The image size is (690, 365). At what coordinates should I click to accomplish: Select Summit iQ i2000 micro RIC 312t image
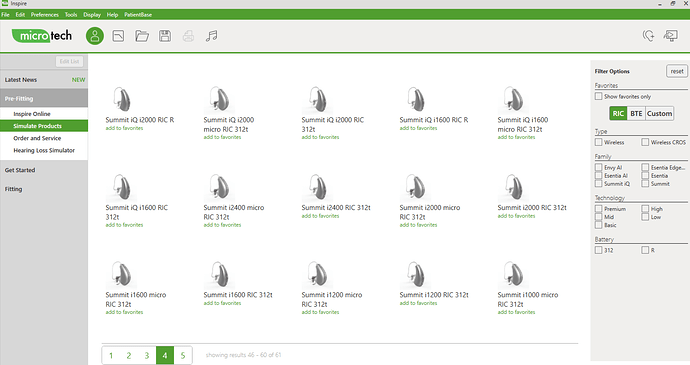(x=219, y=100)
